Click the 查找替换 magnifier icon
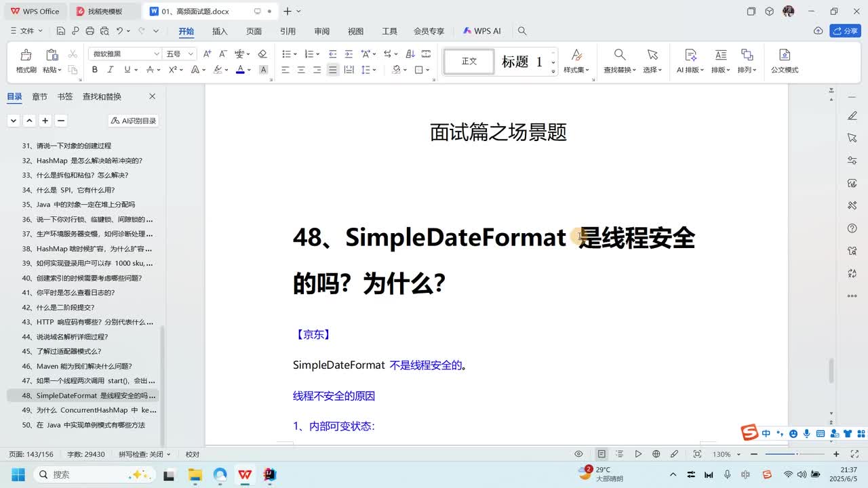 [x=620, y=55]
